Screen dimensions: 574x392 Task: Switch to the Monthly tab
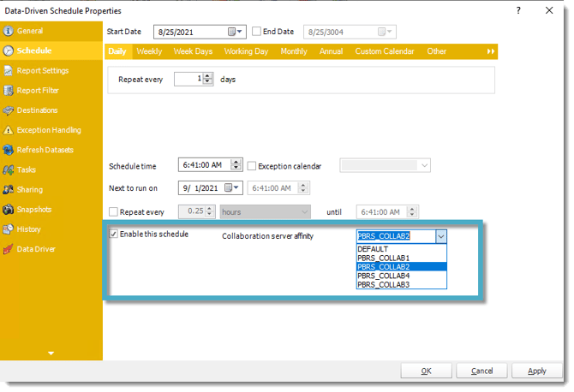294,51
